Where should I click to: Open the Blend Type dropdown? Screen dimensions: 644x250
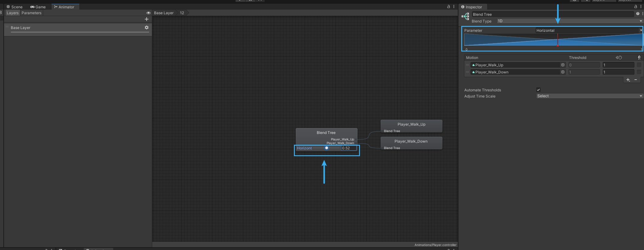pyautogui.click(x=570, y=21)
